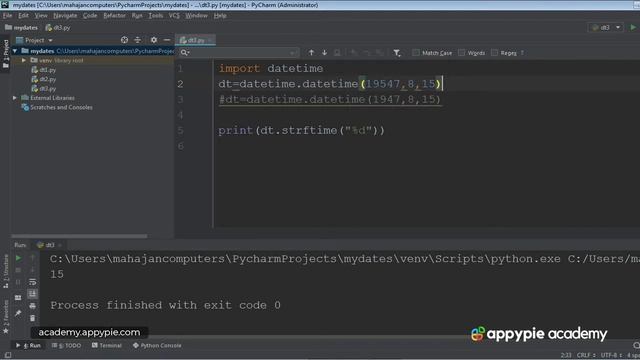Screen dimensions: 640x360
Task: Open Project panel settings gear
Action: click(153, 40)
